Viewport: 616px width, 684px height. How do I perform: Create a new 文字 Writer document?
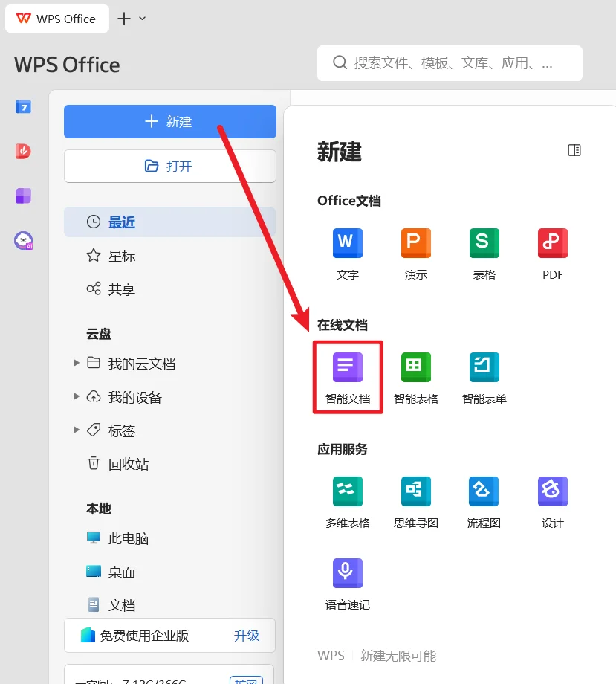pos(348,254)
